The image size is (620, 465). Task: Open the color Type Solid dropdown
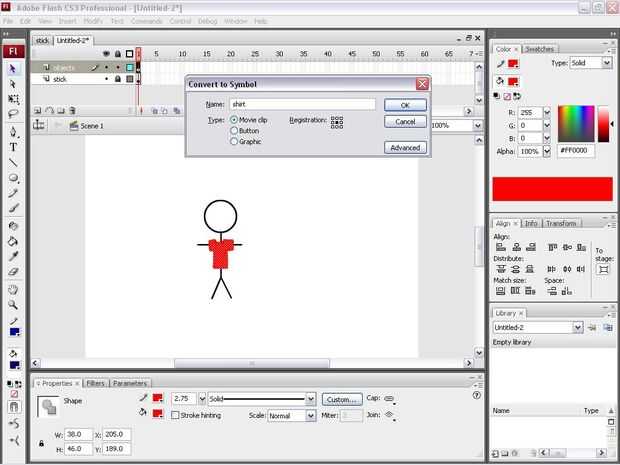pos(607,63)
